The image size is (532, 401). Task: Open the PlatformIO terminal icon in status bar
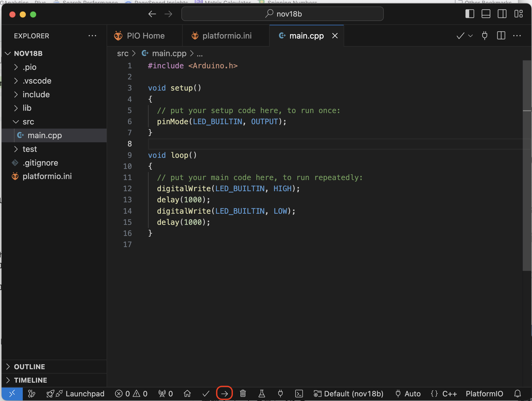pyautogui.click(x=299, y=393)
